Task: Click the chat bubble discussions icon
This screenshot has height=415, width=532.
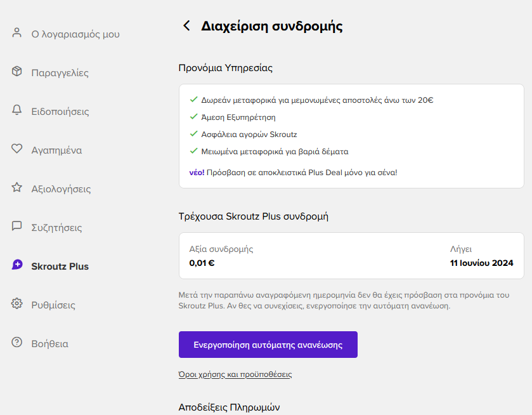Action: click(x=16, y=226)
